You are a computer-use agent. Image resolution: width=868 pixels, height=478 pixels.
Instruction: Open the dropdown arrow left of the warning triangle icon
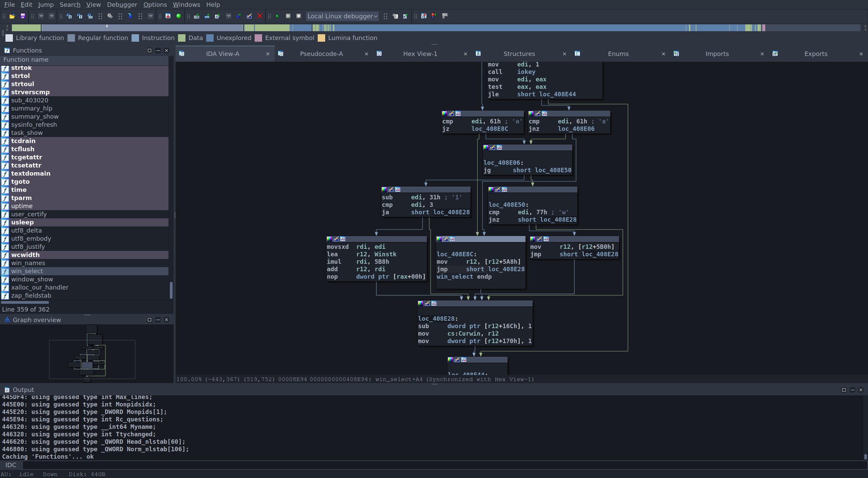(x=151, y=16)
